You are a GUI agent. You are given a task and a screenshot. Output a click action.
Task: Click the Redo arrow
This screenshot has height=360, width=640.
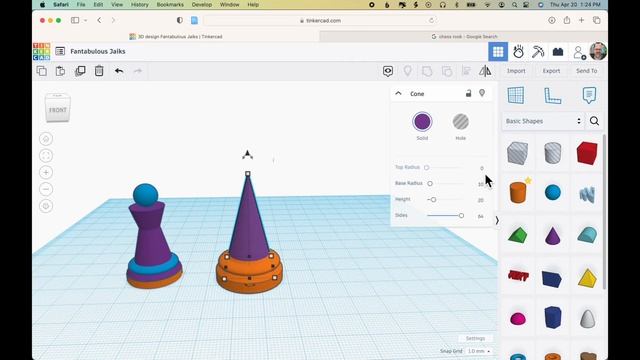point(138,71)
